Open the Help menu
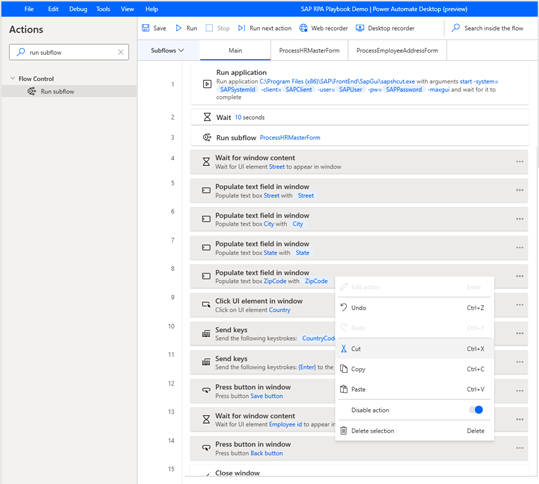The image size is (539, 484). 151,9
